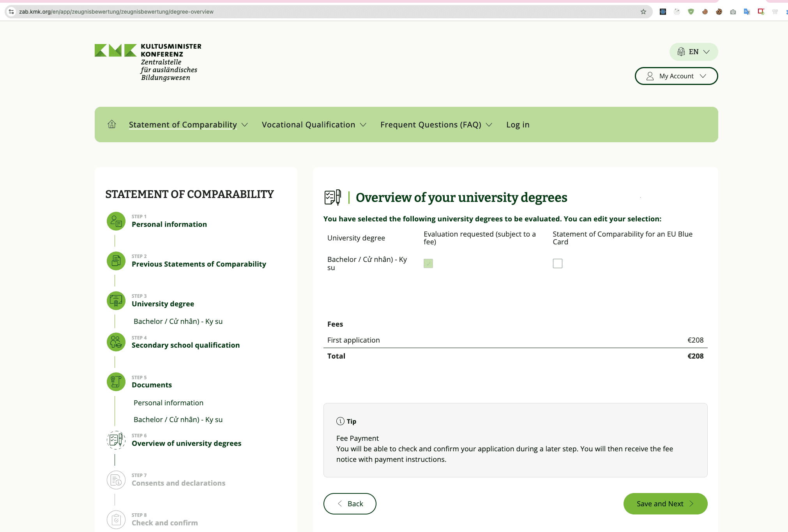Click the Log in link

point(518,125)
